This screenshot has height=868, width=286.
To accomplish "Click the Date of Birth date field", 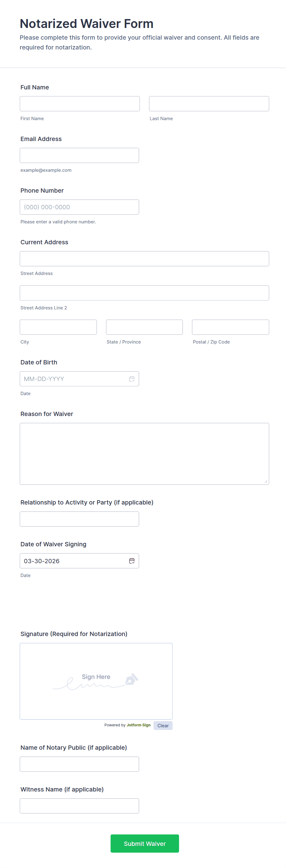I will point(73,379).
